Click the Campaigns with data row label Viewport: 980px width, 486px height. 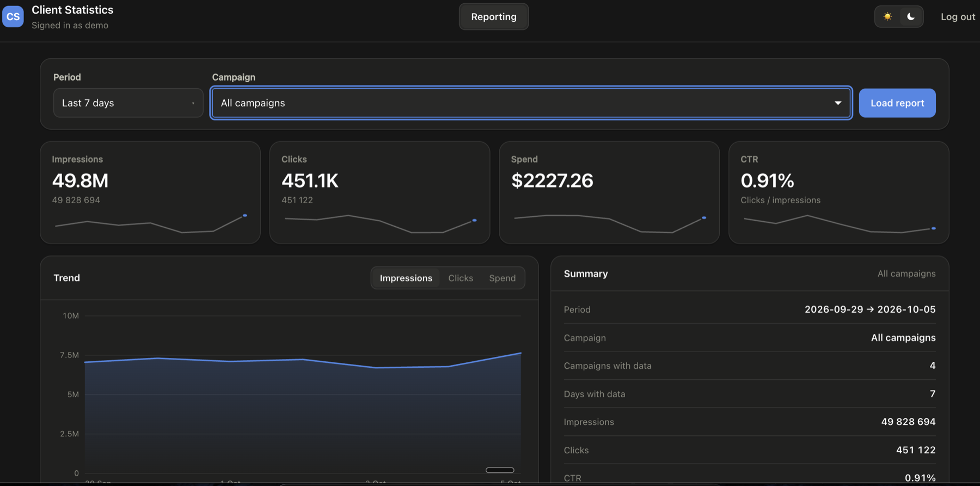[608, 366]
